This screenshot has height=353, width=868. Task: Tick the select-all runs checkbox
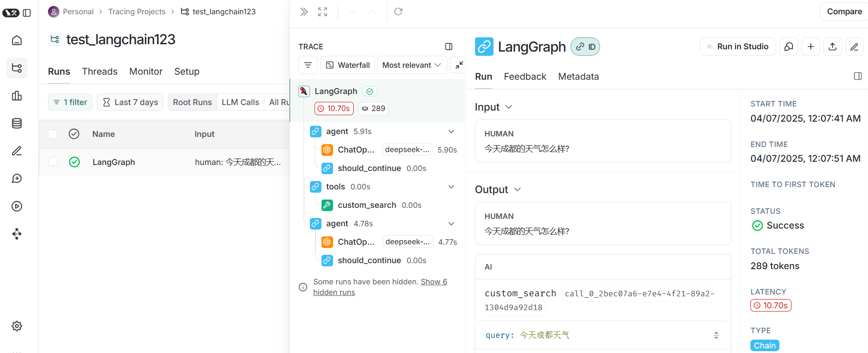tap(53, 134)
